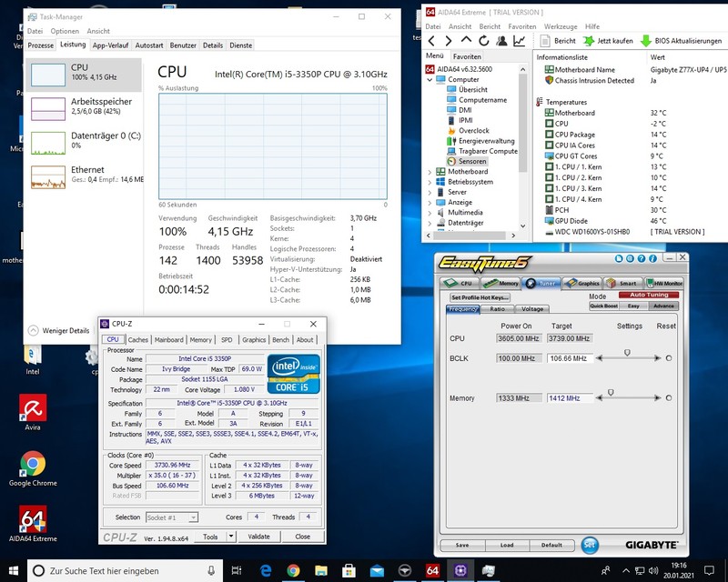Click Google Chrome desktop icon
The height and width of the screenshot is (582, 728).
pyautogui.click(x=33, y=468)
